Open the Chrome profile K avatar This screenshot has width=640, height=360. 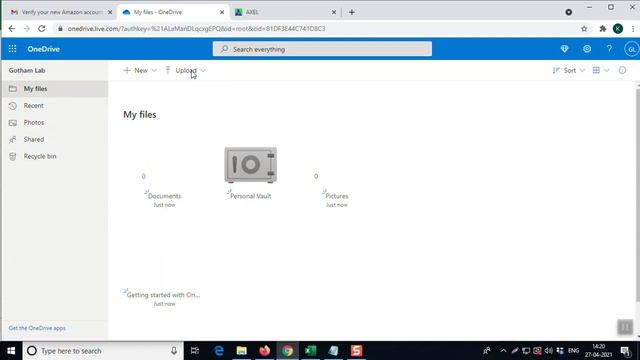pos(618,29)
